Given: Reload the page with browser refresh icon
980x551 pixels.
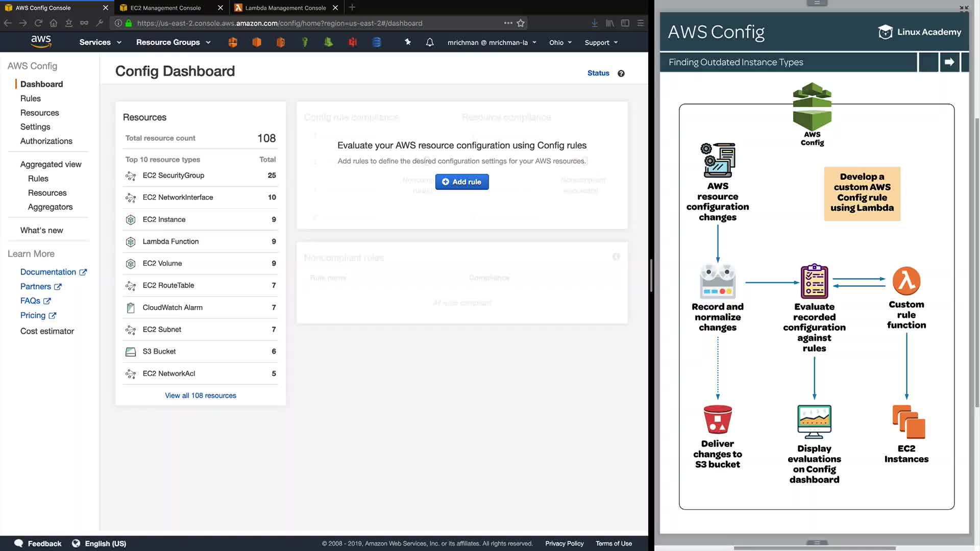Looking at the screenshot, I should 38,23.
